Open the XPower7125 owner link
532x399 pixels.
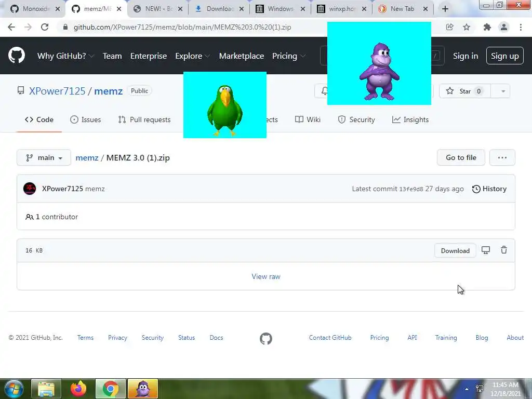click(x=57, y=91)
